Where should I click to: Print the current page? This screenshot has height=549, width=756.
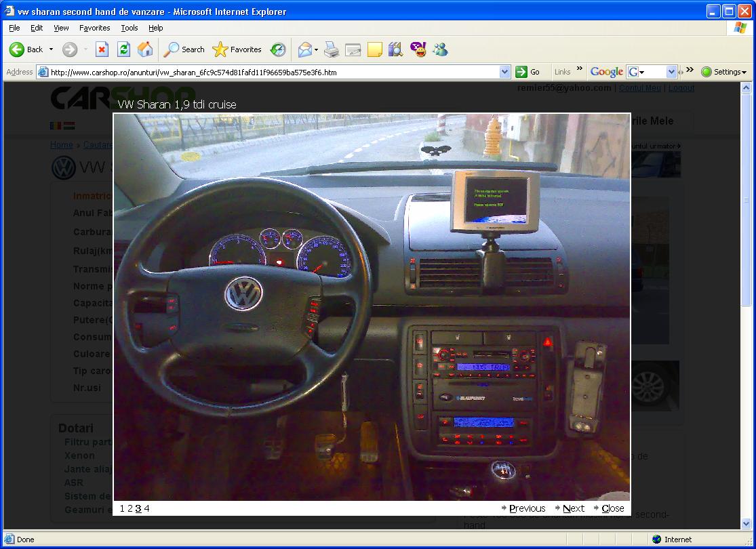coord(332,49)
